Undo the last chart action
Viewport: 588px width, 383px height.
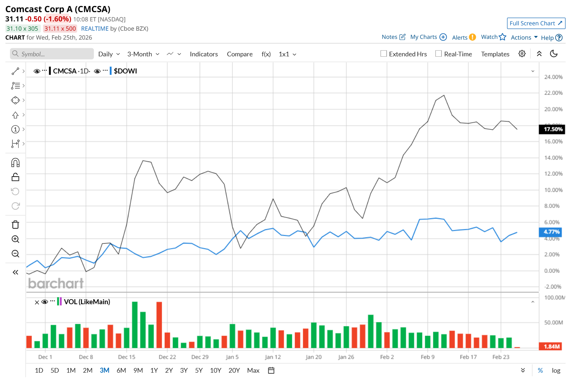pos(15,191)
